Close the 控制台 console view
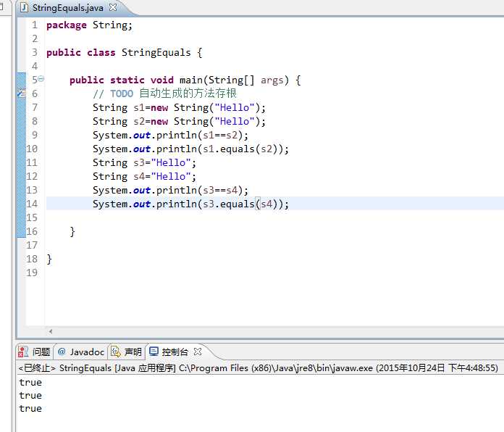 tap(198, 352)
